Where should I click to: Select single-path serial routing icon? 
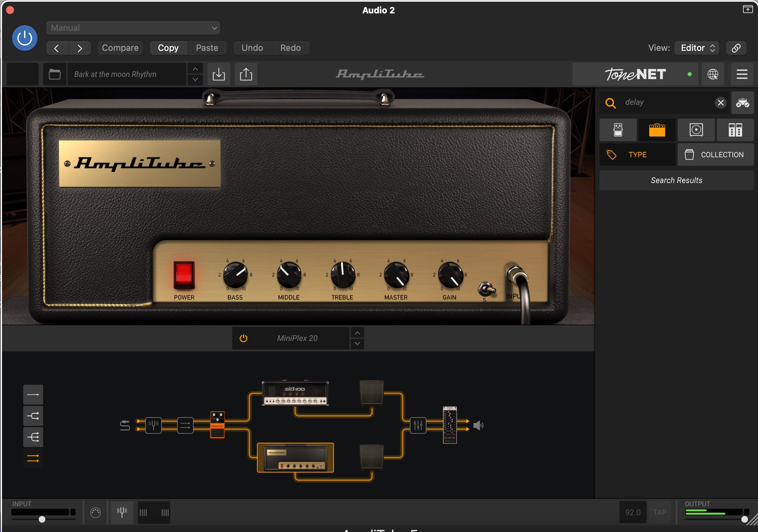click(x=33, y=395)
